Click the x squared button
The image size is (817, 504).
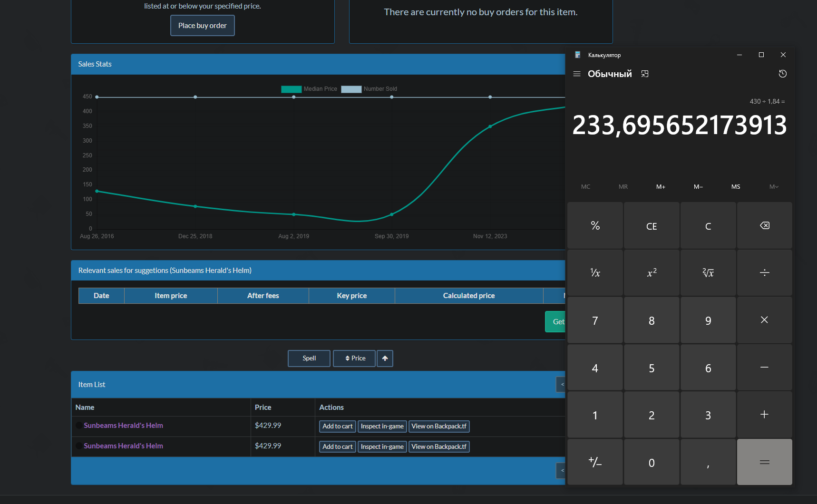tap(652, 272)
